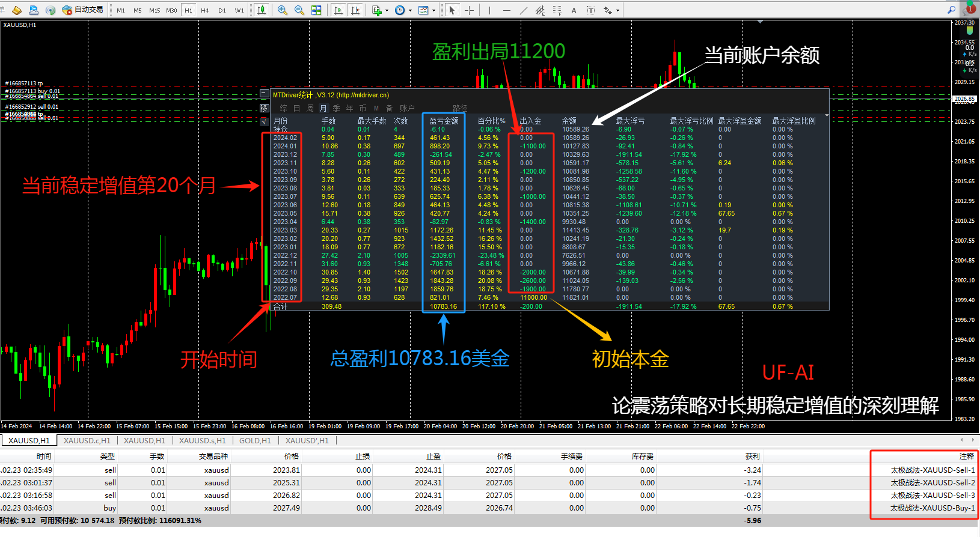This screenshot has width=980, height=537.
Task: Select order row 太极战法-XAUUSD-Sell-2
Action: pos(489,483)
